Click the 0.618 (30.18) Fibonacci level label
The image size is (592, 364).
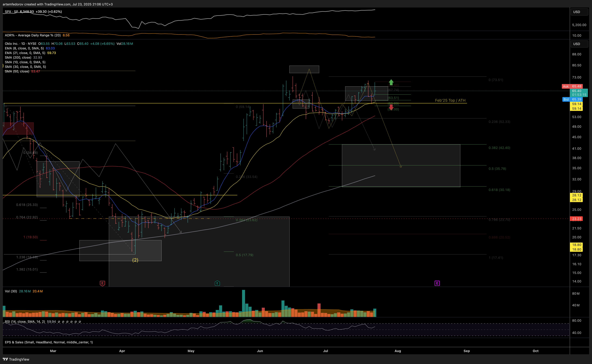pyautogui.click(x=499, y=190)
